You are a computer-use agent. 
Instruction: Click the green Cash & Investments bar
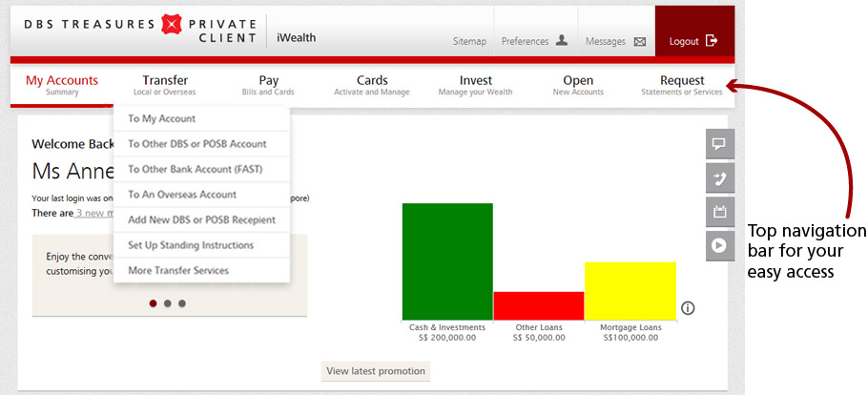click(447, 261)
